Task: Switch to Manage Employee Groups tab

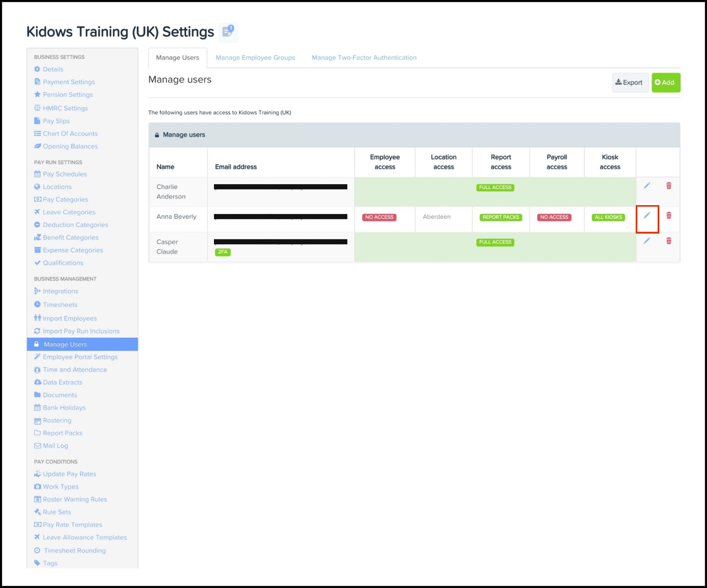Action: [x=255, y=58]
